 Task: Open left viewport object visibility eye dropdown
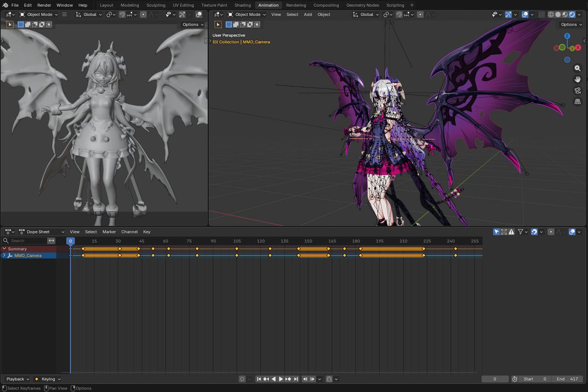pos(171,14)
